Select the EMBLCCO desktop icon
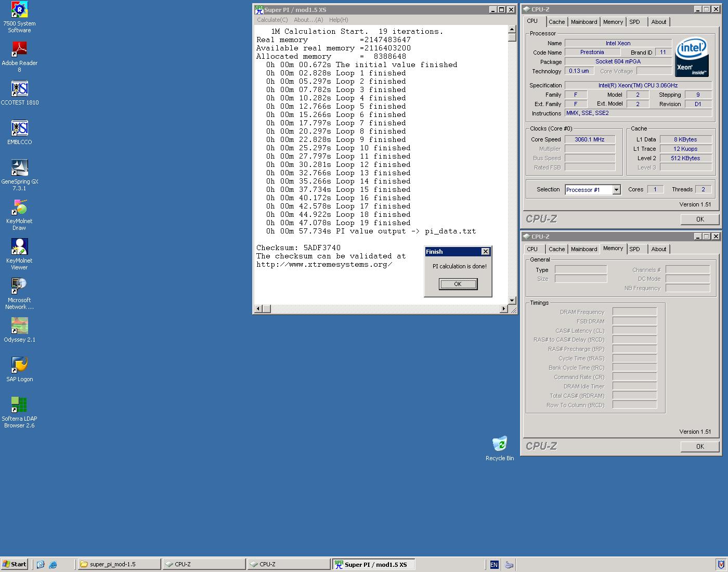This screenshot has width=728, height=572. tap(19, 133)
